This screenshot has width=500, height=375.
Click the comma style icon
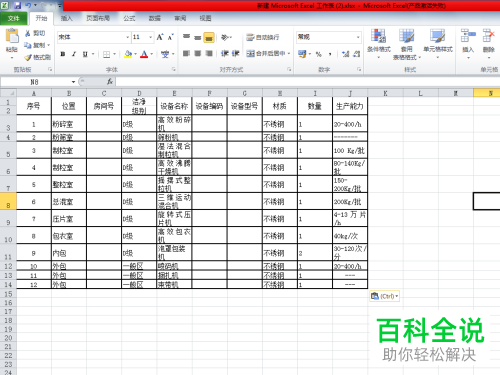click(x=330, y=54)
